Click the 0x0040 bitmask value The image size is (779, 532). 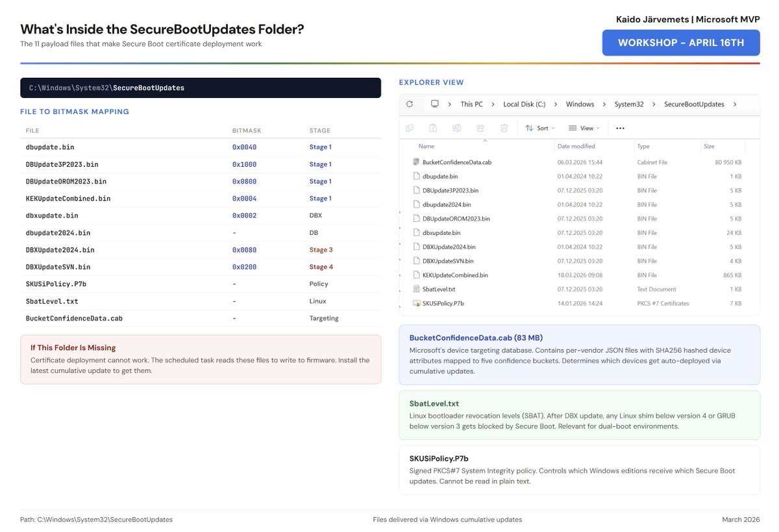point(245,147)
